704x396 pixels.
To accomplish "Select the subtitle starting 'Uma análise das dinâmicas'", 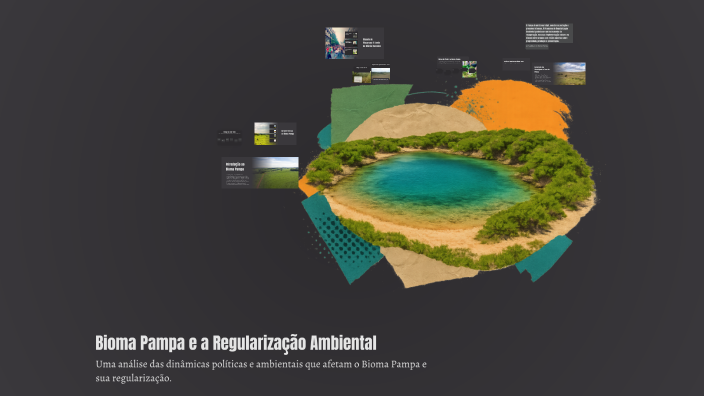I will 261,371.
